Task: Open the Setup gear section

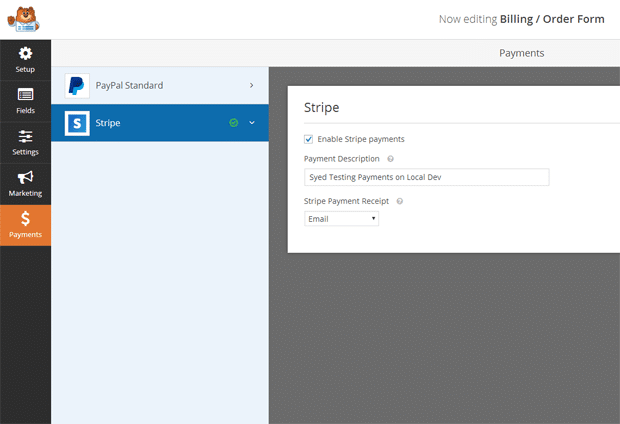Action: [25, 60]
